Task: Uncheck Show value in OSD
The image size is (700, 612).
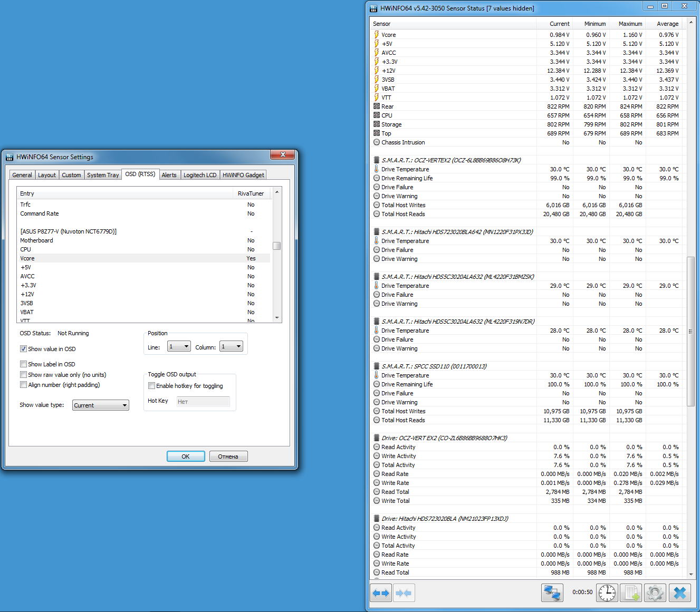Action: tap(23, 349)
